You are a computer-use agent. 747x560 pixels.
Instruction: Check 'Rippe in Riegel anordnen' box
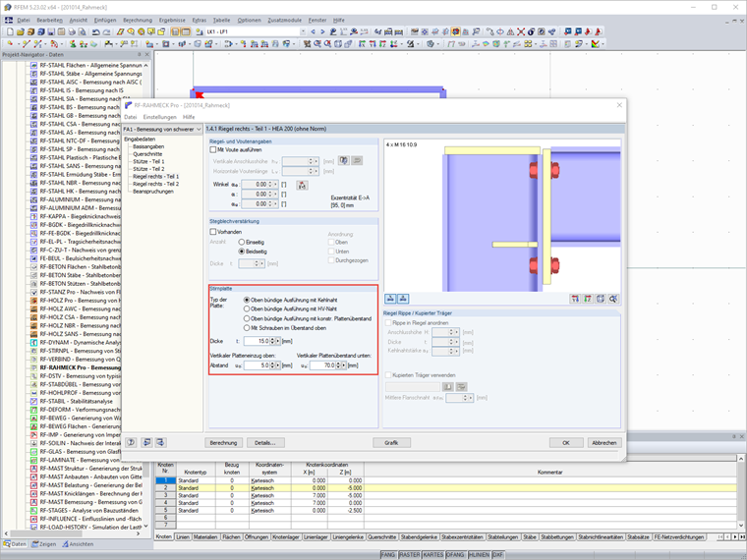click(388, 323)
